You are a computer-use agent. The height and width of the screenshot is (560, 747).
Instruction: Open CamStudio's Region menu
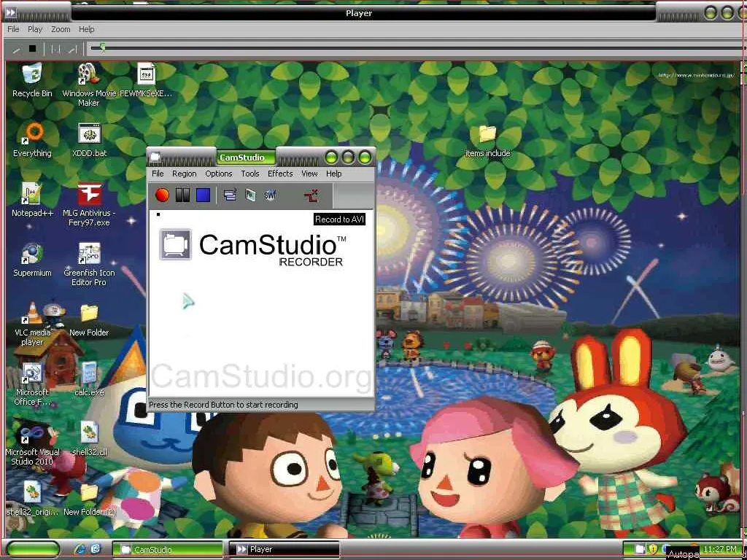pos(185,174)
